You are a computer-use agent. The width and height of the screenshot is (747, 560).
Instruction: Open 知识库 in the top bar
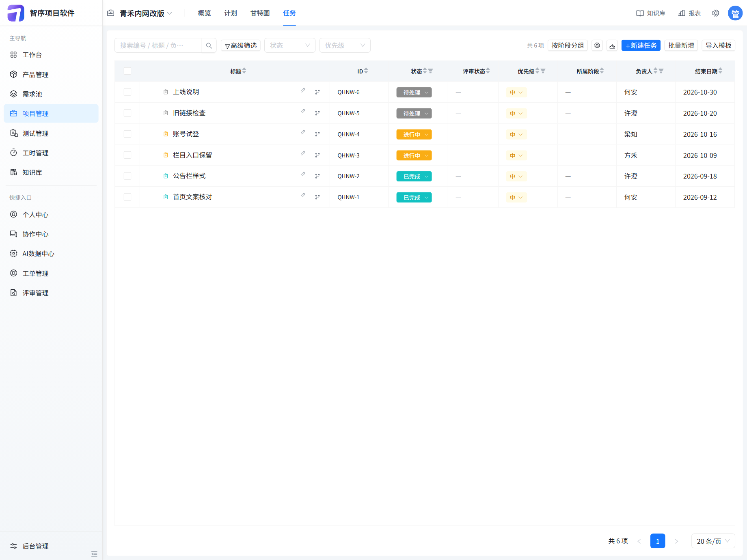[x=651, y=13]
